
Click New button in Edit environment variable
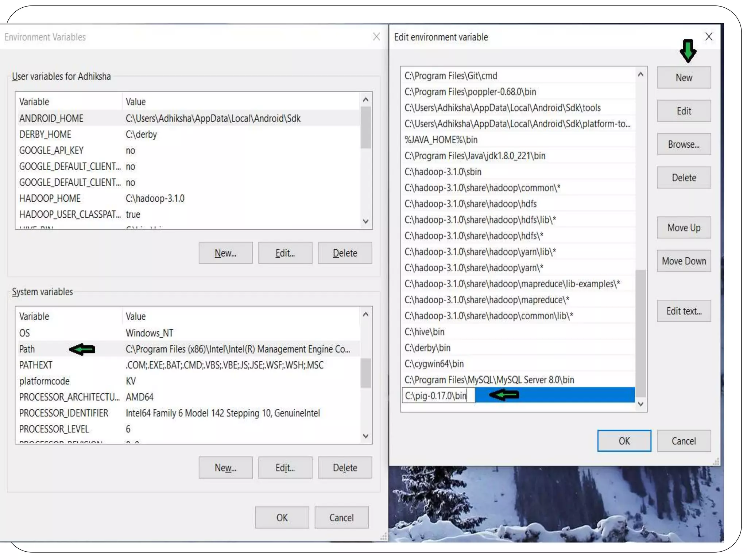click(x=684, y=77)
